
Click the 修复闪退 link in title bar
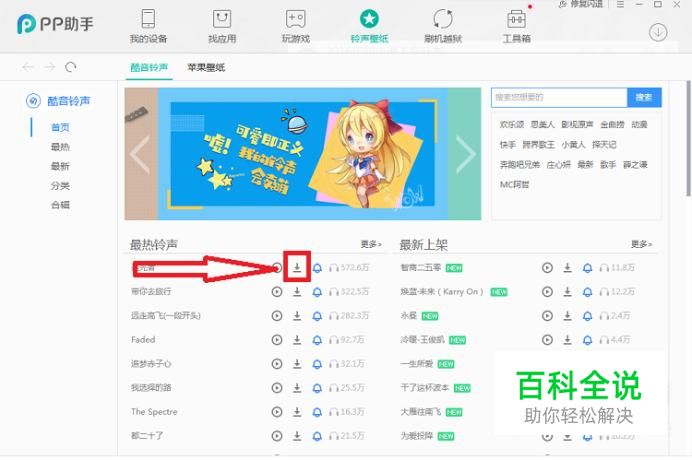[x=581, y=4]
